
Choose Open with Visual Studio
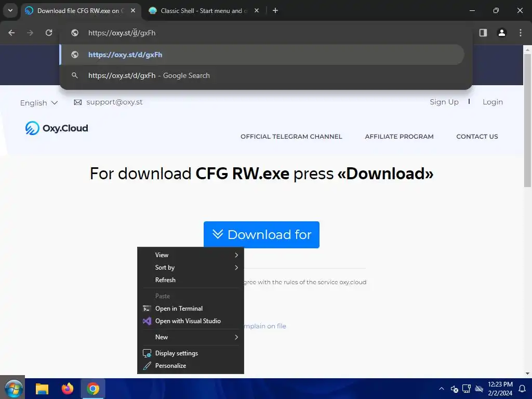coord(190,321)
